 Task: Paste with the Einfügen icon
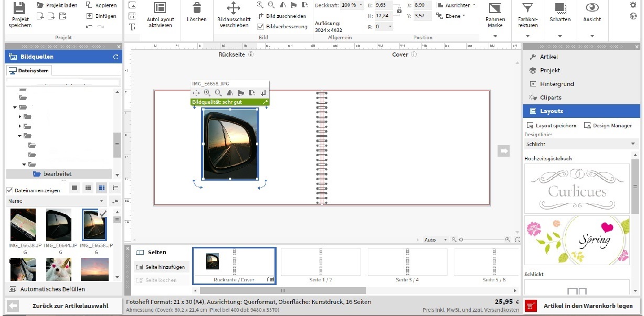point(90,16)
